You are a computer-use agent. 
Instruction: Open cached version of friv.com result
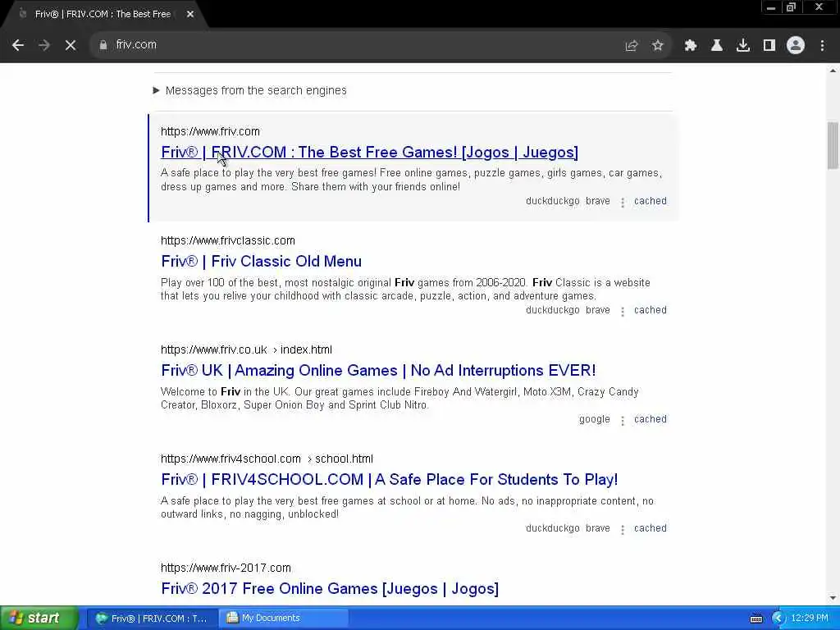click(x=651, y=201)
